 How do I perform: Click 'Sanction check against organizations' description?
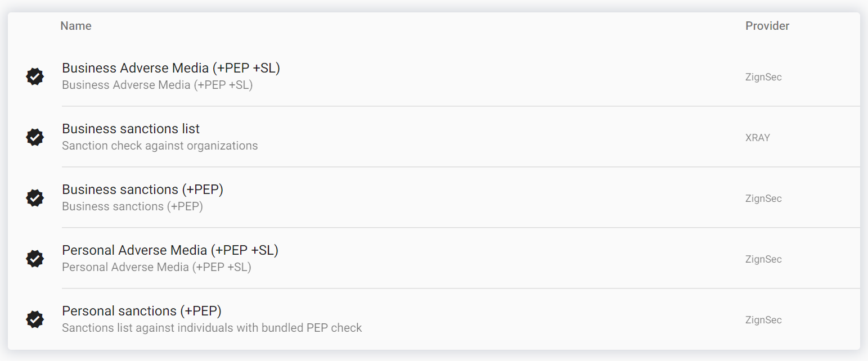(160, 146)
